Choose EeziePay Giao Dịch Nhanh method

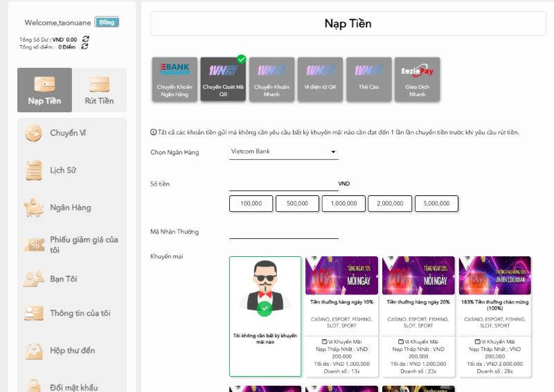tap(417, 79)
